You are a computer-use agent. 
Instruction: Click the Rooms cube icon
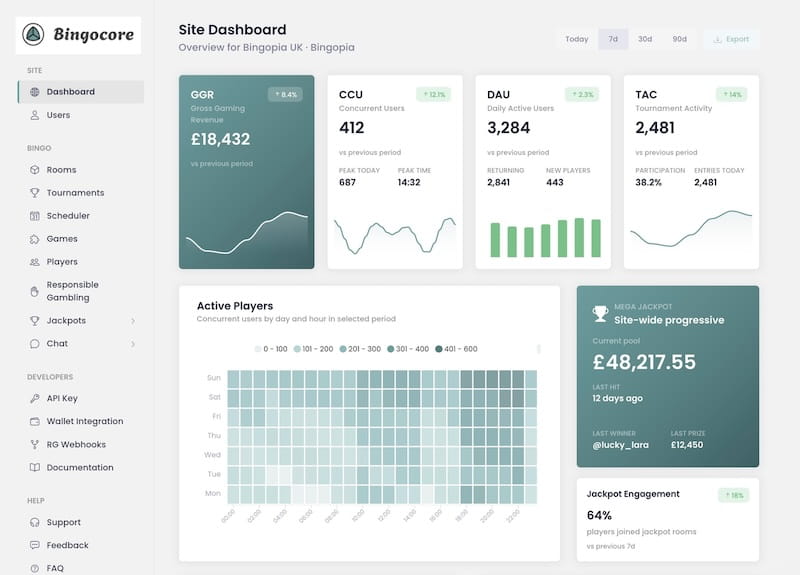pyautogui.click(x=35, y=170)
